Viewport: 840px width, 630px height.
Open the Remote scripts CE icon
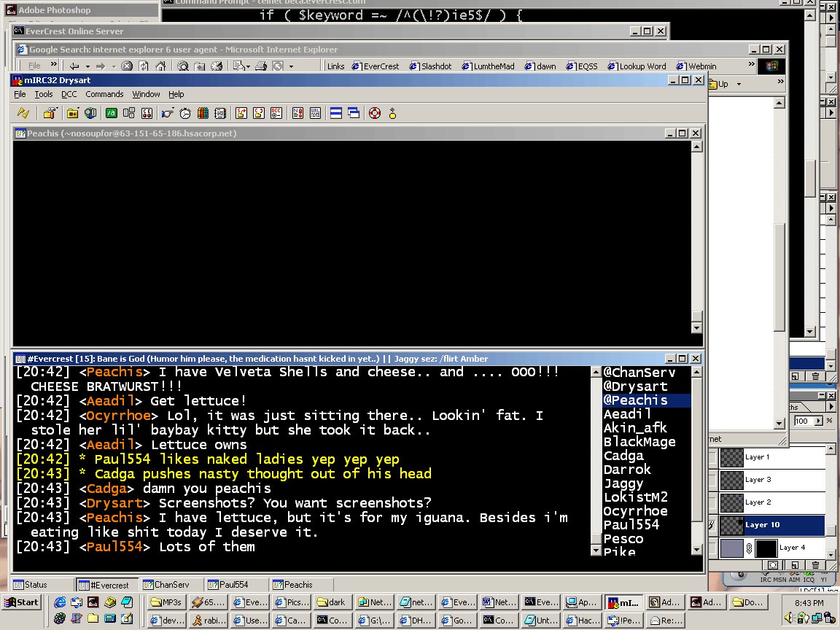point(147,113)
